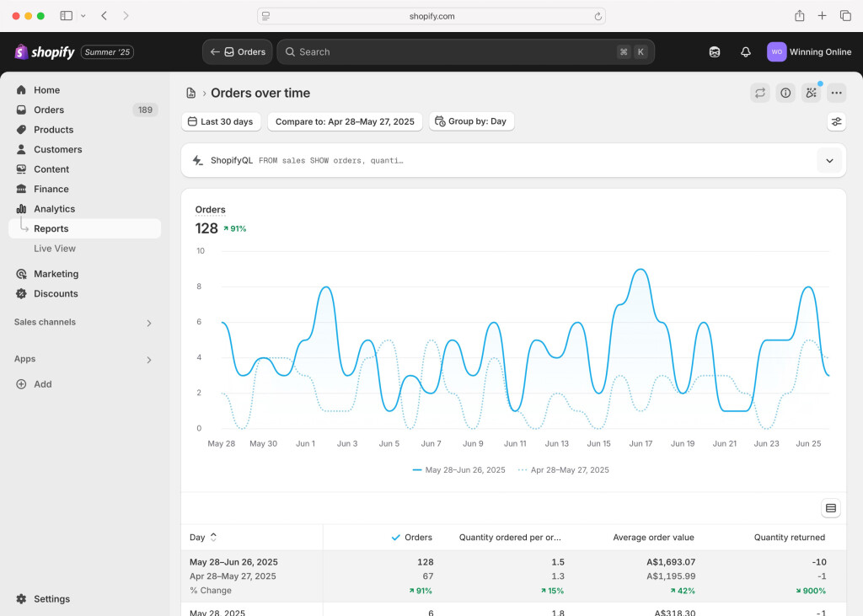Click the report filter settings icon
Screen dimensions: 863x616
[x=836, y=122]
